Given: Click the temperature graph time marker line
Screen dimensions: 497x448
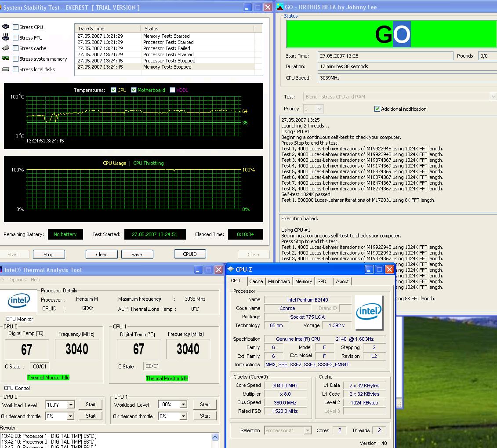Looking at the screenshot, I should click(45, 116).
